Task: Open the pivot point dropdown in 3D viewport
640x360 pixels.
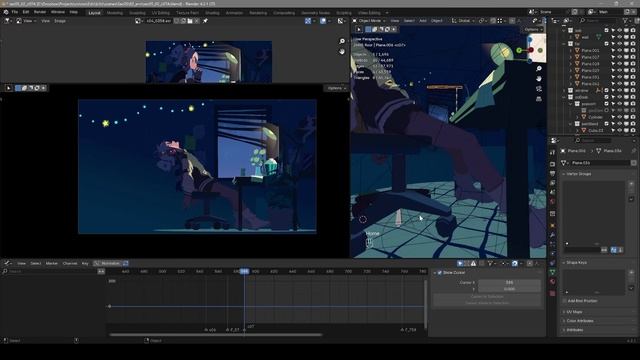Action: click(x=483, y=20)
